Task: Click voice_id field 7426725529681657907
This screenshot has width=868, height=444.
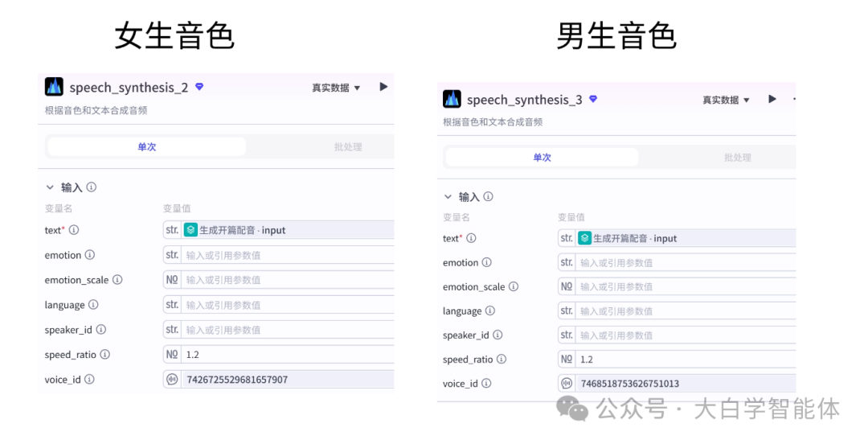Action: tap(288, 380)
